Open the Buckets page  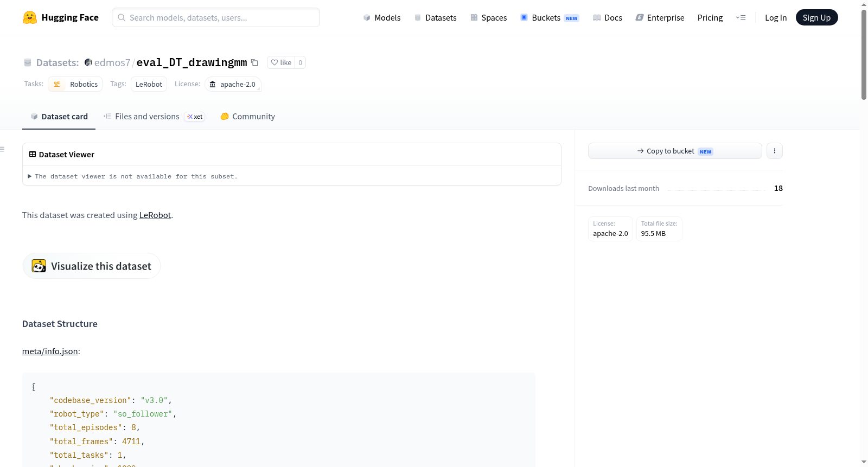550,17
